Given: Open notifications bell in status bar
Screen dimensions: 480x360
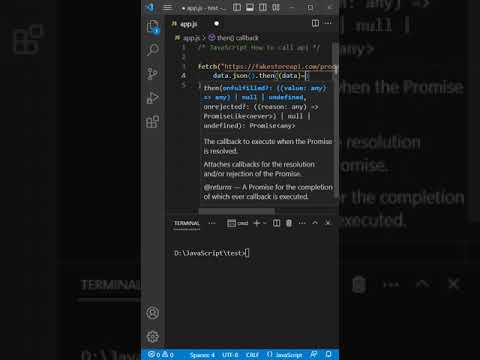Looking at the screenshot, I should (329, 355).
